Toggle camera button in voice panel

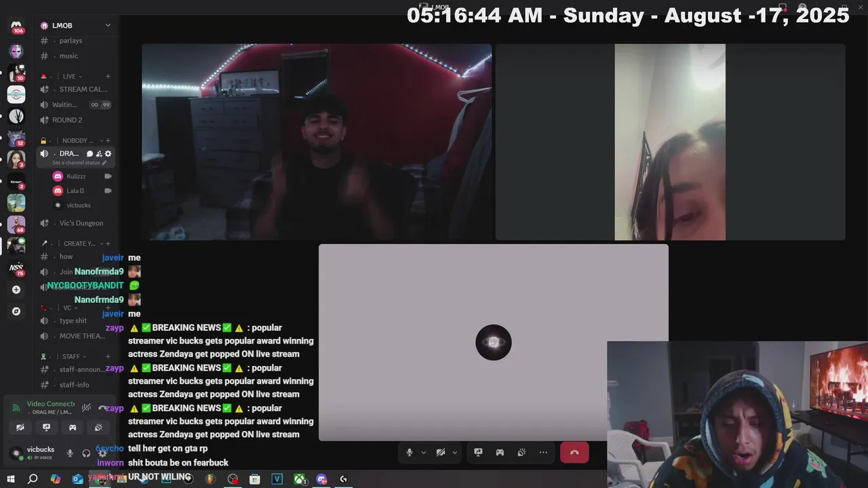pyautogui.click(x=20, y=428)
